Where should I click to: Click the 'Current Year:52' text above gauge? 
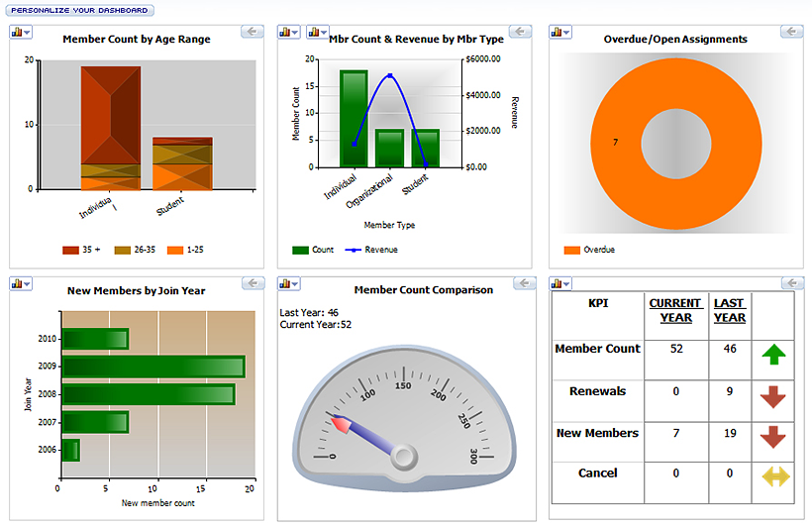(x=315, y=325)
